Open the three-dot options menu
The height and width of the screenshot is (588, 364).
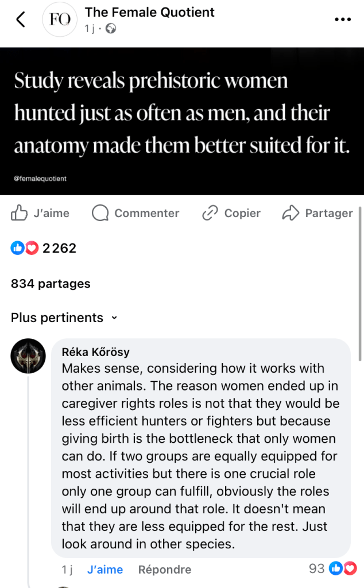click(343, 19)
